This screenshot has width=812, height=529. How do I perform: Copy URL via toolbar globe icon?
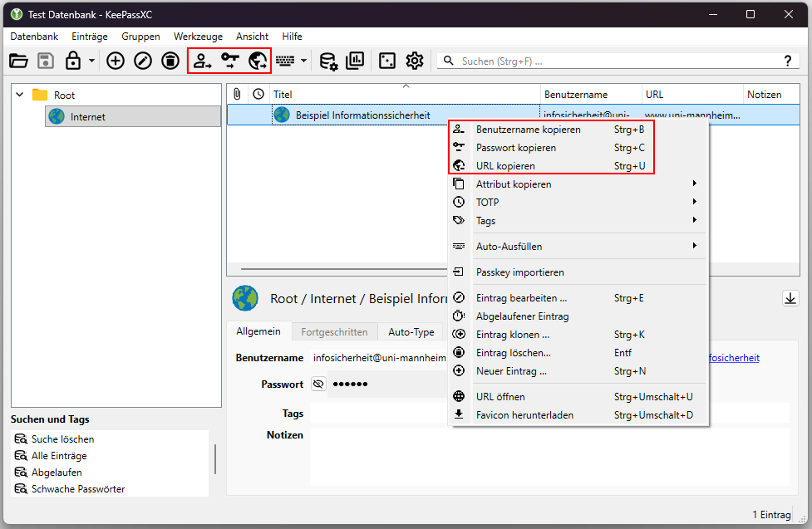tap(258, 61)
